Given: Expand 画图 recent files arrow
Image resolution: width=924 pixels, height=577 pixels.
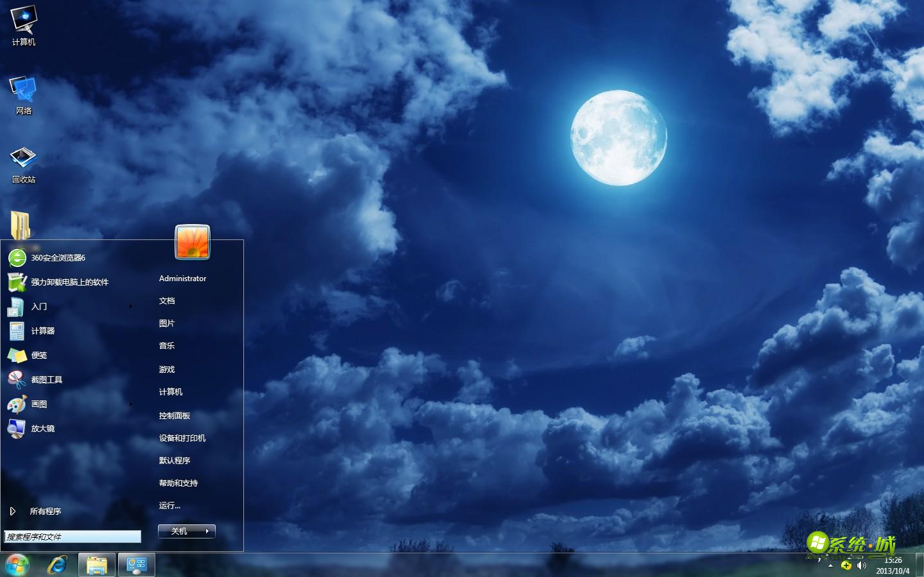Looking at the screenshot, I should click(x=131, y=404).
